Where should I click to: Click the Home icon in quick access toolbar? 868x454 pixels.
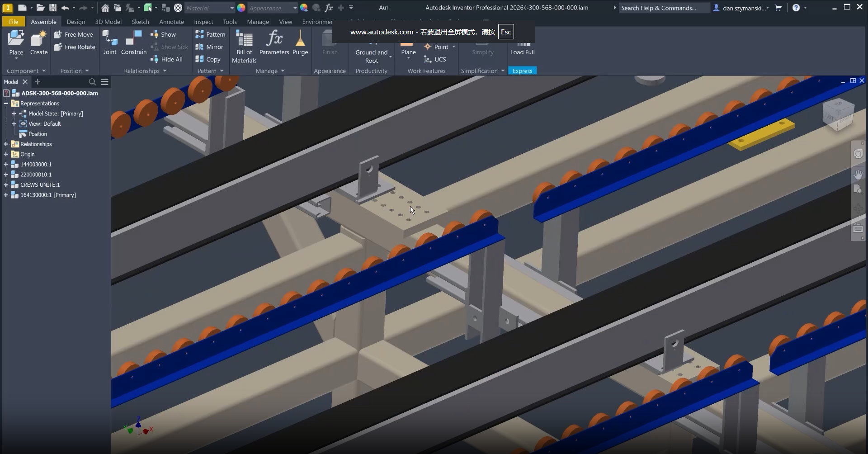[x=105, y=8]
